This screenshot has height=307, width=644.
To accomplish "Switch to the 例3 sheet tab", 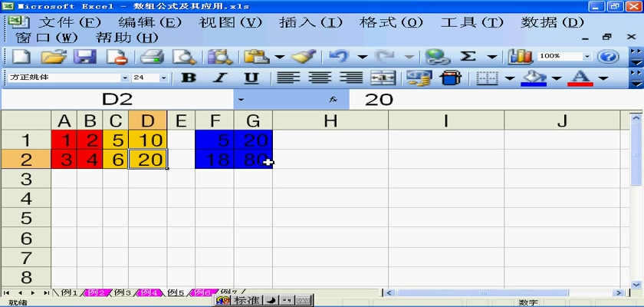I will click(123, 292).
